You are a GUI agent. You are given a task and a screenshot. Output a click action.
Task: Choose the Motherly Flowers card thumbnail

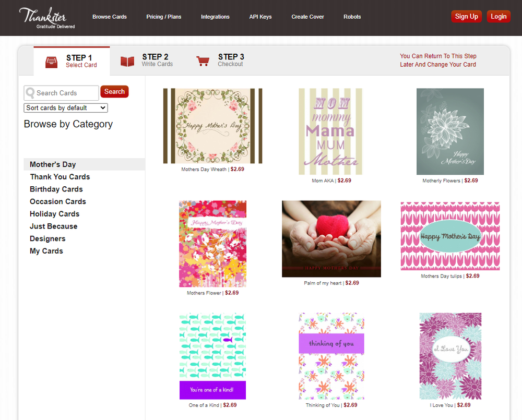(x=450, y=131)
